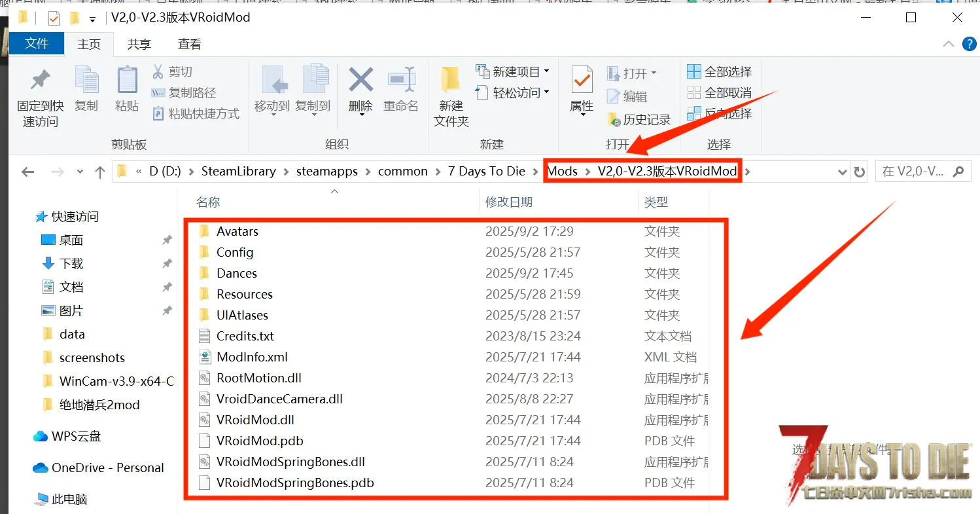Click 7 Days To Die in the path

coord(486,172)
